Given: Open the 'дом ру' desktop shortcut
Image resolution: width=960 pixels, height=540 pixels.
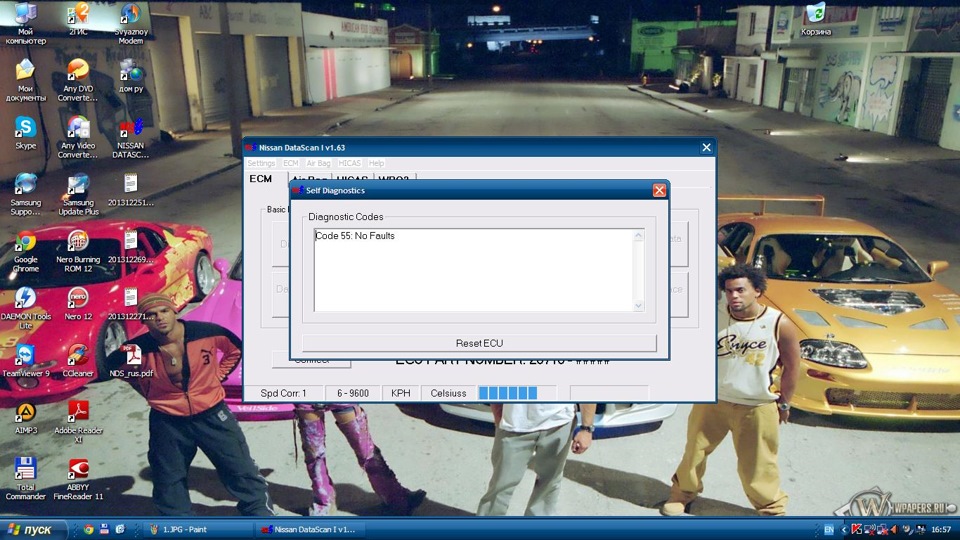Looking at the screenshot, I should point(130,76).
